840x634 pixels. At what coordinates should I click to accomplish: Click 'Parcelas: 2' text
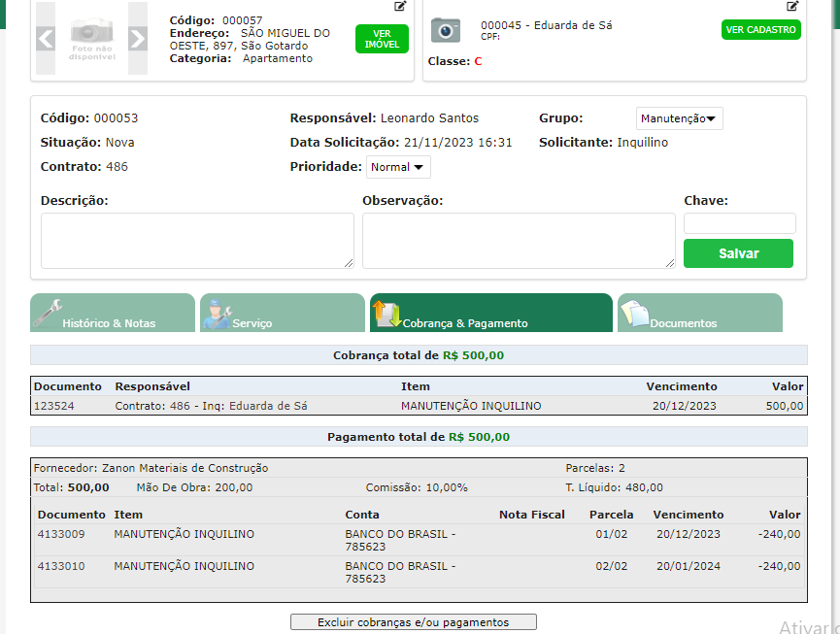pos(595,468)
